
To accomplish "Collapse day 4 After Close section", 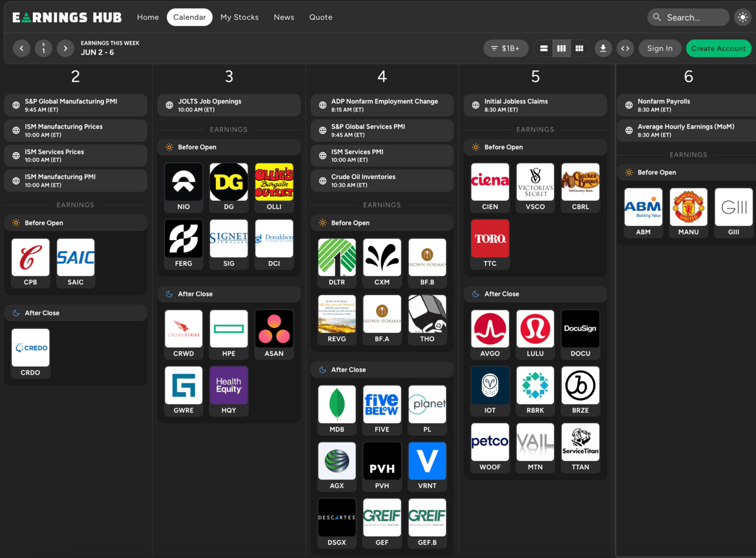I will [x=382, y=369].
